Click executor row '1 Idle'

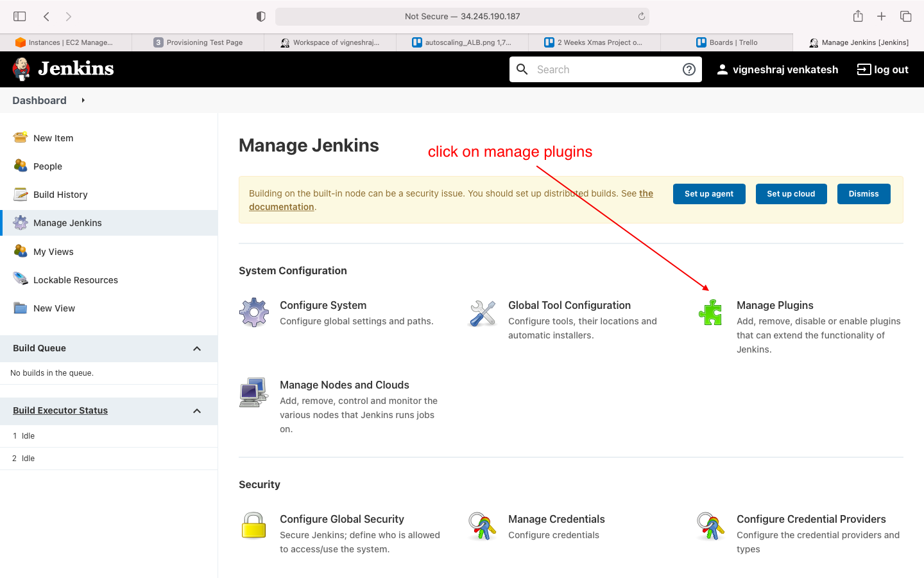[x=109, y=436]
